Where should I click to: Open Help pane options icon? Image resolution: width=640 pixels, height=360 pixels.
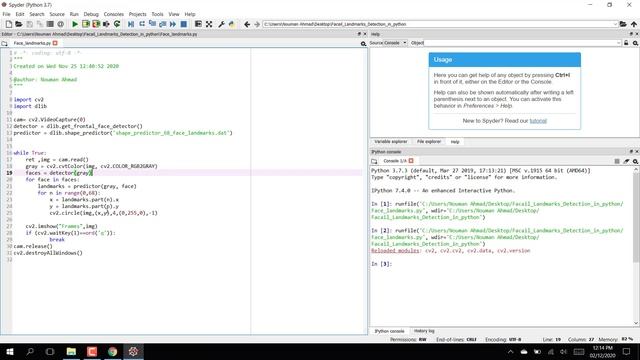636,43
